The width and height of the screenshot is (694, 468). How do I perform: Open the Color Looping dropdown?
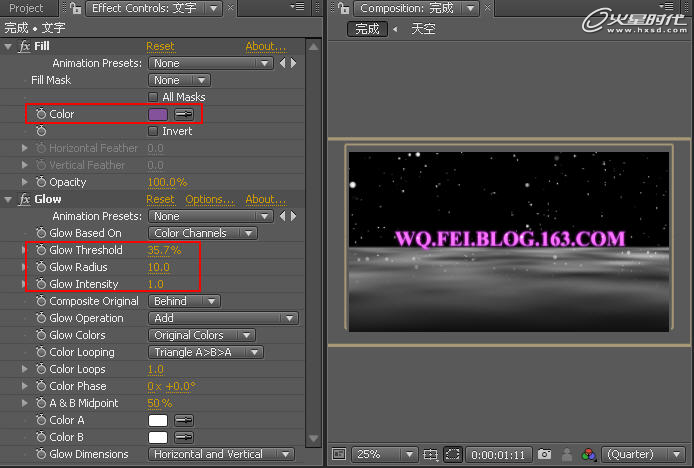[x=206, y=352]
